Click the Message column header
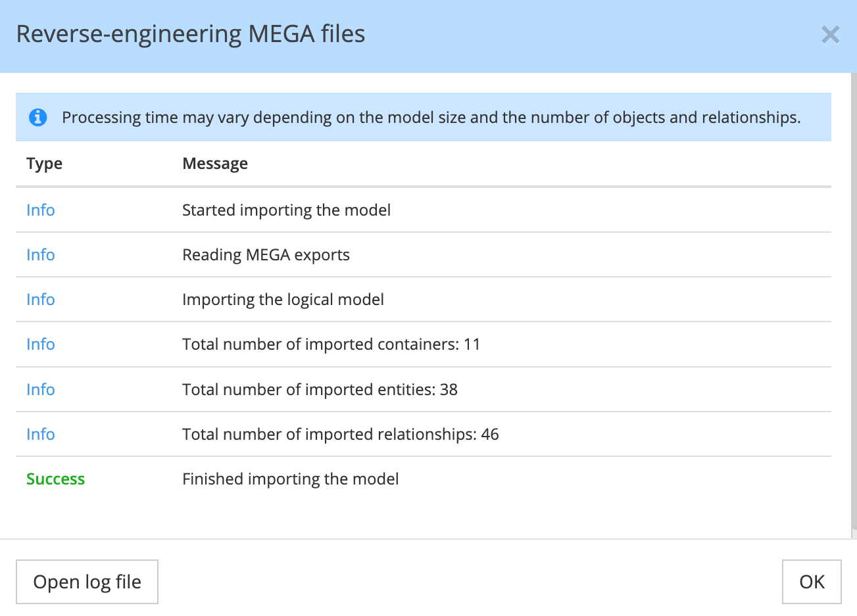 pos(215,164)
